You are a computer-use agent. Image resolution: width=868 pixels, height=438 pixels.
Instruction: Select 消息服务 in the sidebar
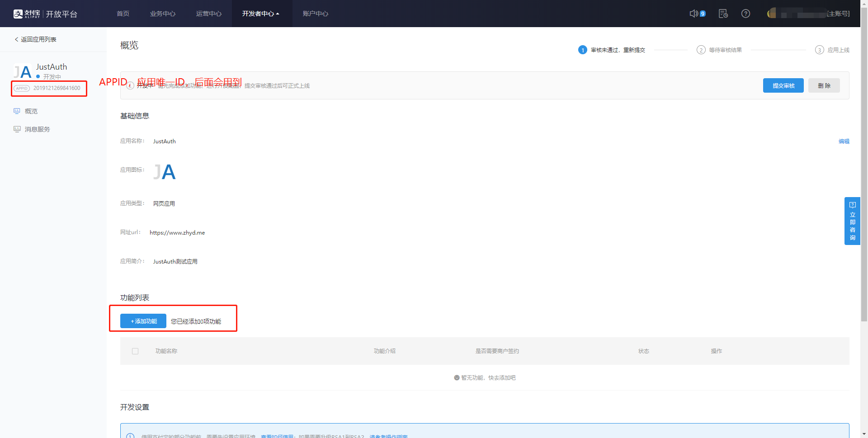point(38,129)
